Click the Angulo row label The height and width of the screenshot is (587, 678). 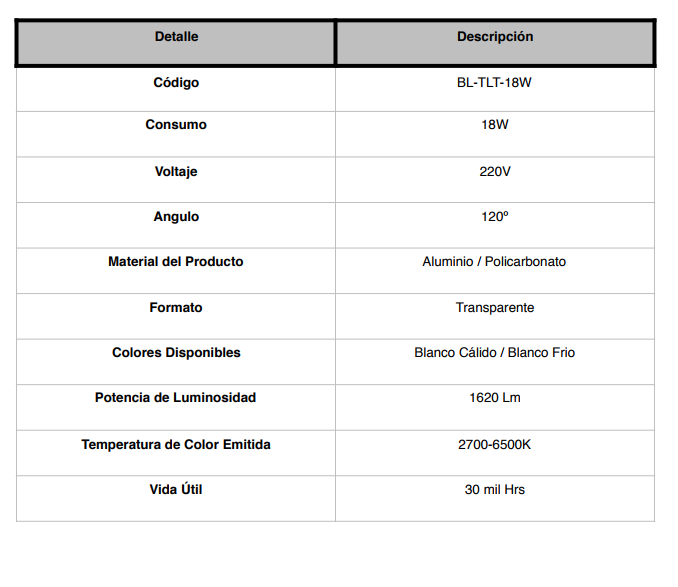click(x=176, y=217)
